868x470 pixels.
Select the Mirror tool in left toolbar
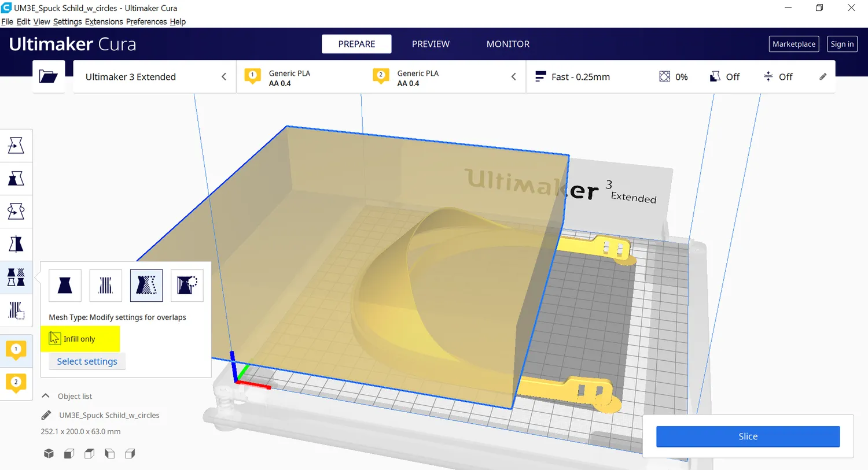[16, 244]
